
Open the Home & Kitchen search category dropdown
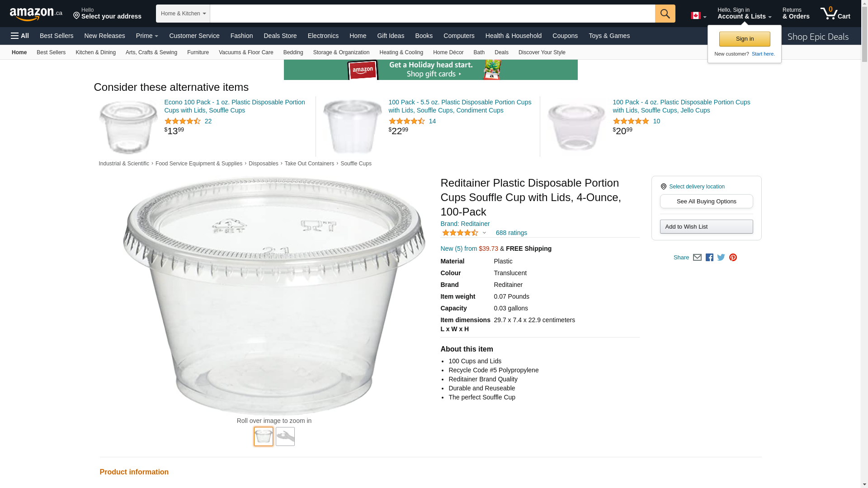tap(183, 14)
